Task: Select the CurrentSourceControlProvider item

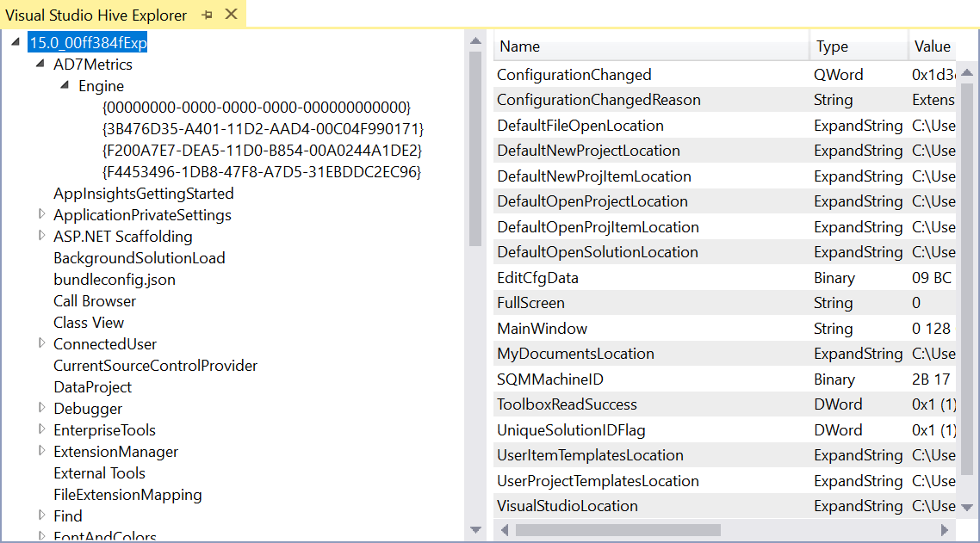Action: tap(156, 366)
